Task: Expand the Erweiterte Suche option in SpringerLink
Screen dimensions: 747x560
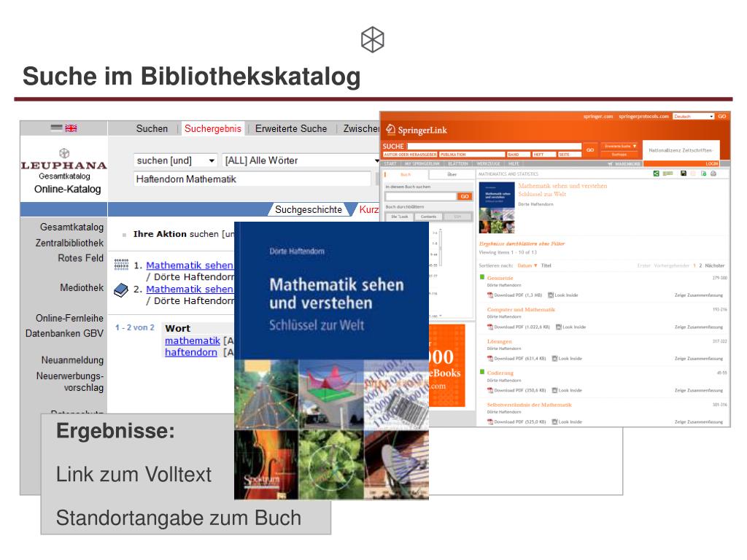Action: (x=619, y=146)
